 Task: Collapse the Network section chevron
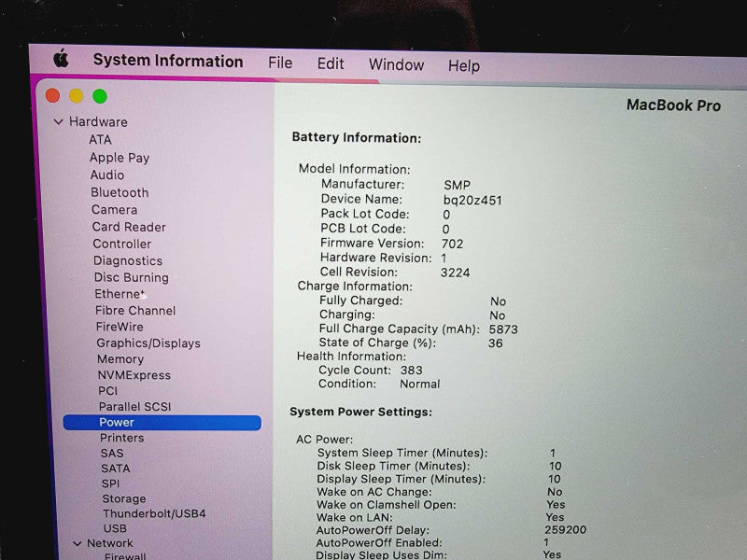[78, 543]
